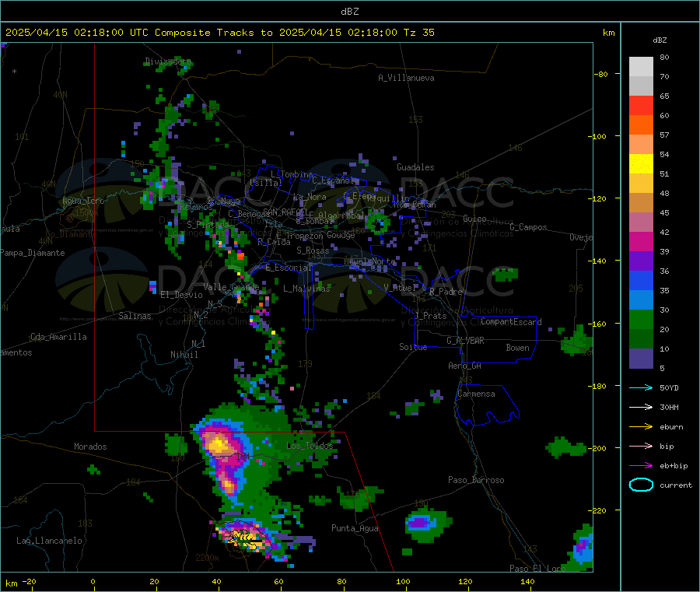Click the Cda_Amarilla label

(x=58, y=337)
